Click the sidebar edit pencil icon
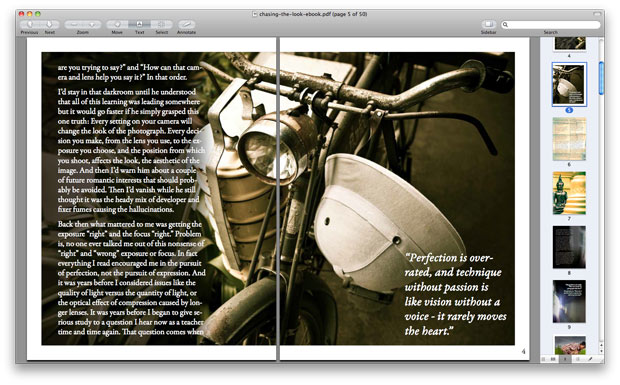The width and height of the screenshot is (620, 385). coord(590,359)
